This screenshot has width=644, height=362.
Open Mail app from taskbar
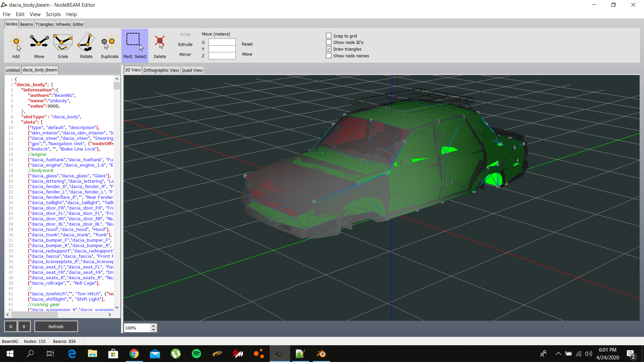coord(155,354)
